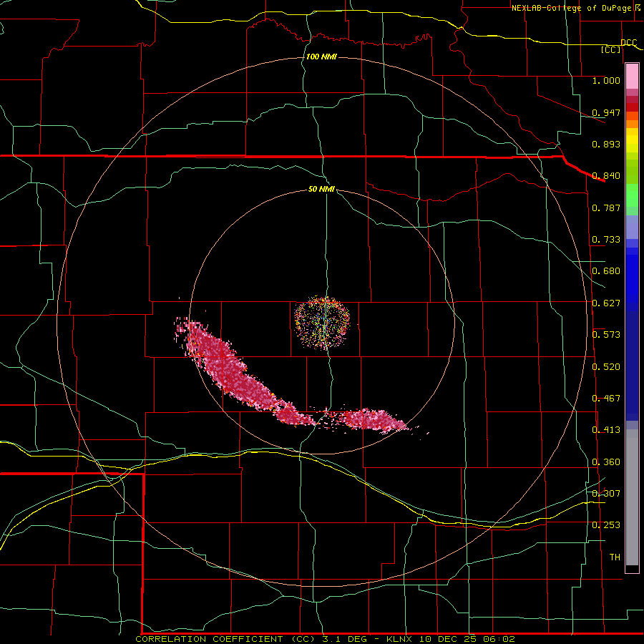The image size is (644, 644).
Task: Click the DCC label above the color scale
Action: pos(629,43)
